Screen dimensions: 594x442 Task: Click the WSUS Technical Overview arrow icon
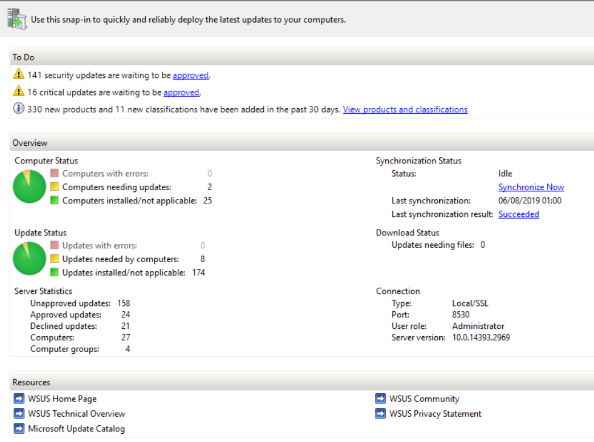(x=19, y=413)
